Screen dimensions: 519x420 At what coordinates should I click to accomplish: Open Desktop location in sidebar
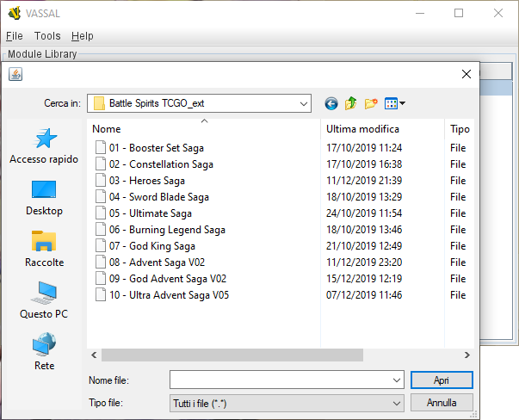point(44,198)
